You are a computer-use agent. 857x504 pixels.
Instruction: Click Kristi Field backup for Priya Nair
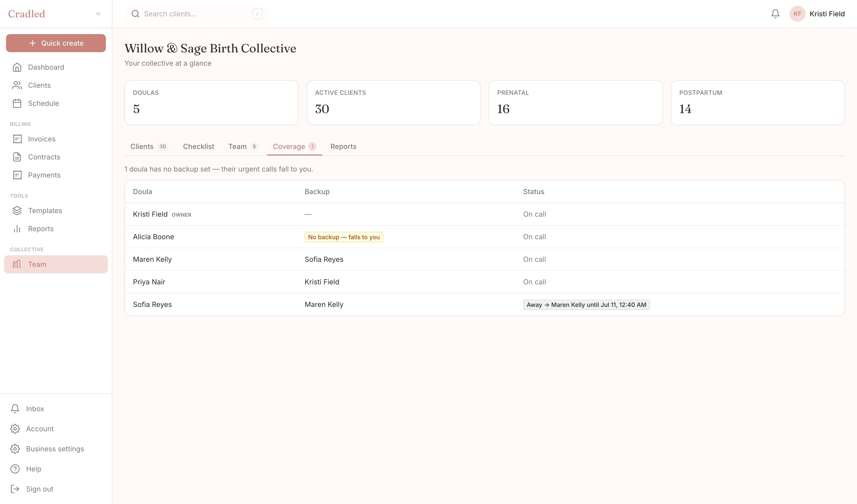(x=322, y=282)
